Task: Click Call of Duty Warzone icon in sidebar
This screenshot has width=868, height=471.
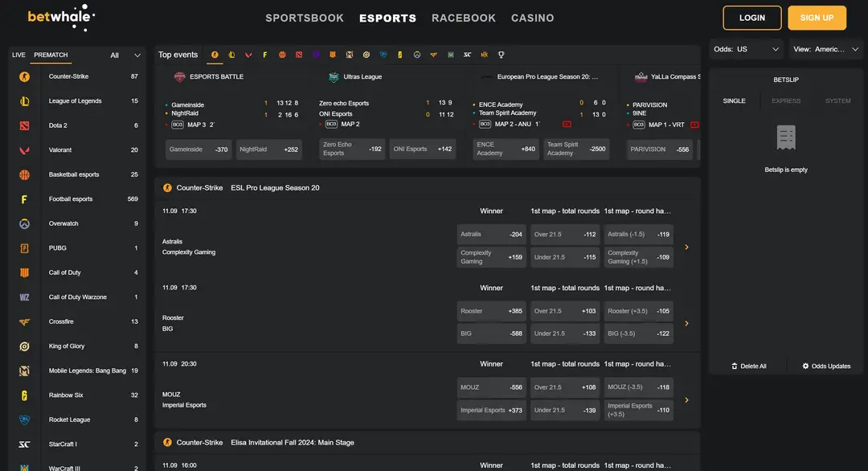Action: (24, 297)
